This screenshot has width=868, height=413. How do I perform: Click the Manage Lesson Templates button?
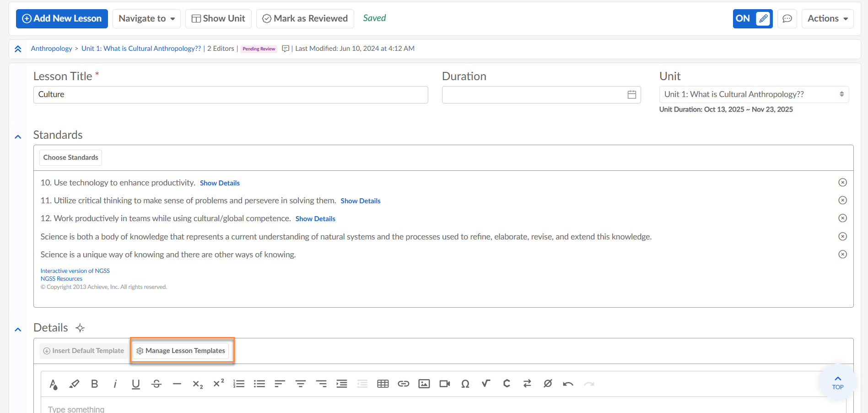181,351
